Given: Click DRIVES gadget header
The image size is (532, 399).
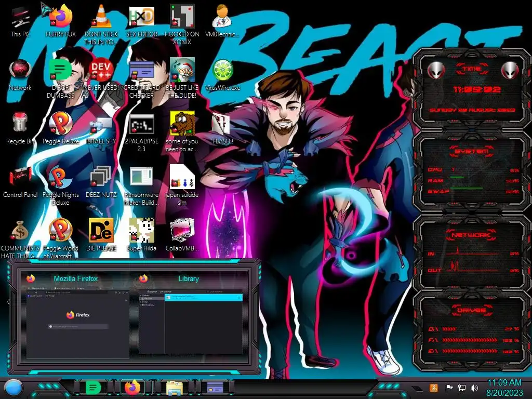Looking at the screenshot, I should click(472, 310).
